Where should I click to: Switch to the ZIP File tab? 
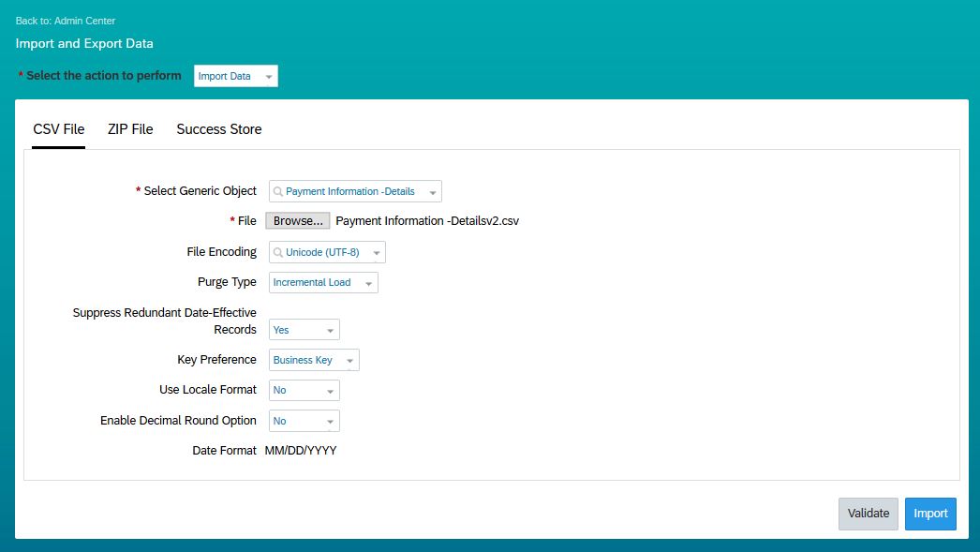pos(130,129)
